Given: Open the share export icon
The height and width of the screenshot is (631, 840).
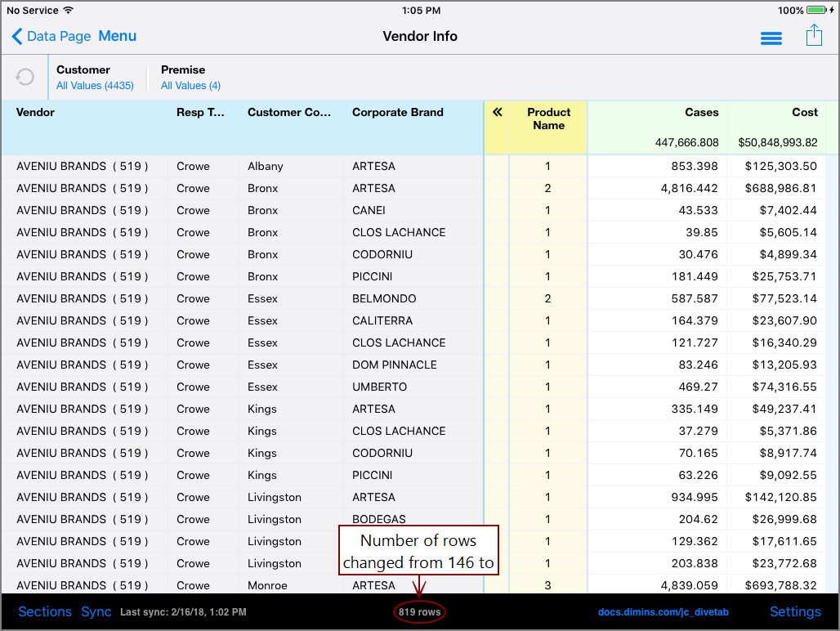Looking at the screenshot, I should (x=814, y=36).
